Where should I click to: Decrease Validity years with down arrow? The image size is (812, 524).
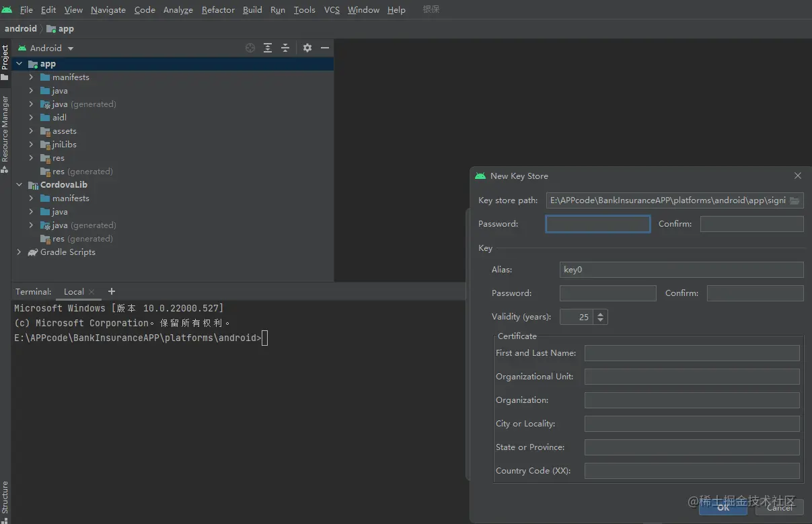click(x=601, y=321)
